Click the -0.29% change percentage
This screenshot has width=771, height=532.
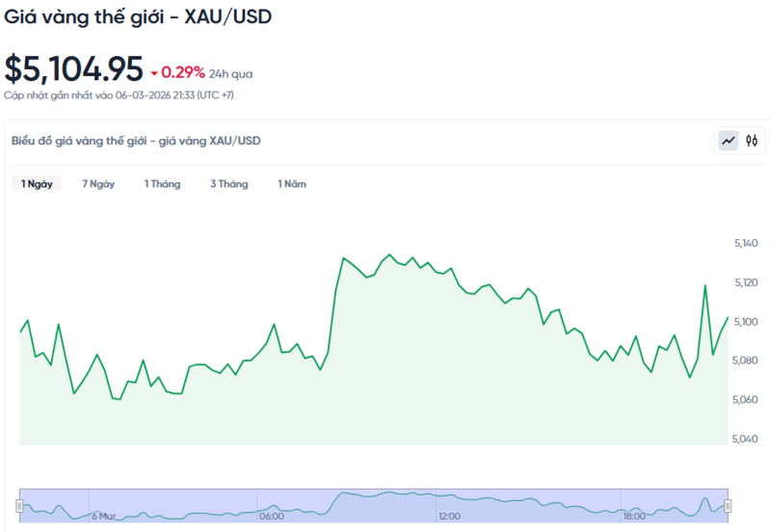[182, 72]
